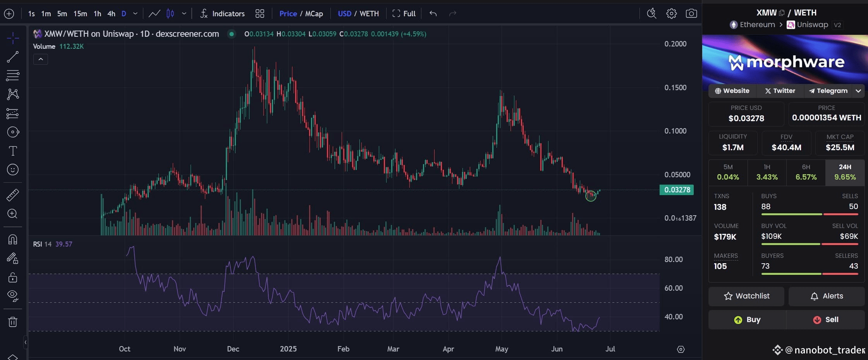The image size is (868, 360).
Task: Open price Alerts
Action: [827, 296]
